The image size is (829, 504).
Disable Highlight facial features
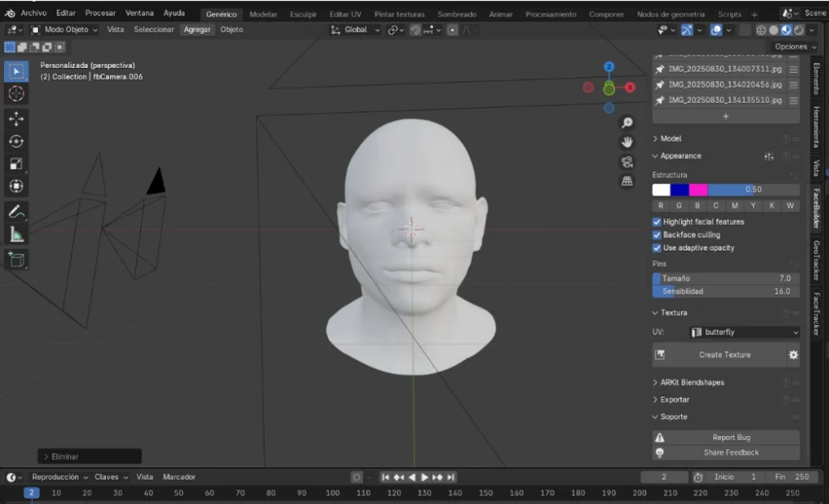pyautogui.click(x=657, y=221)
